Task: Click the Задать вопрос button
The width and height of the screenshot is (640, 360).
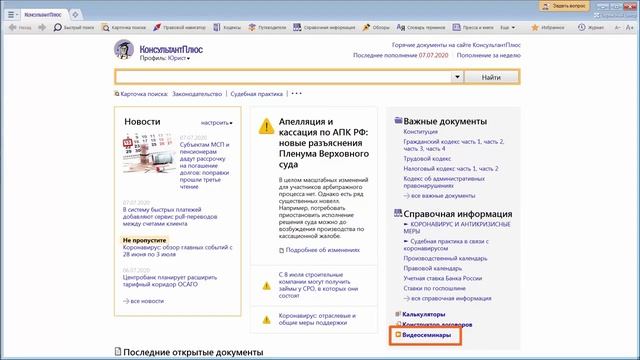Action: 564,6
